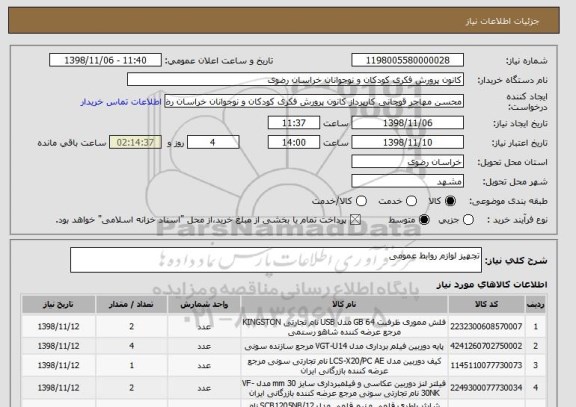Click the LCS-X20/PC AE camera bag name

coord(344,366)
